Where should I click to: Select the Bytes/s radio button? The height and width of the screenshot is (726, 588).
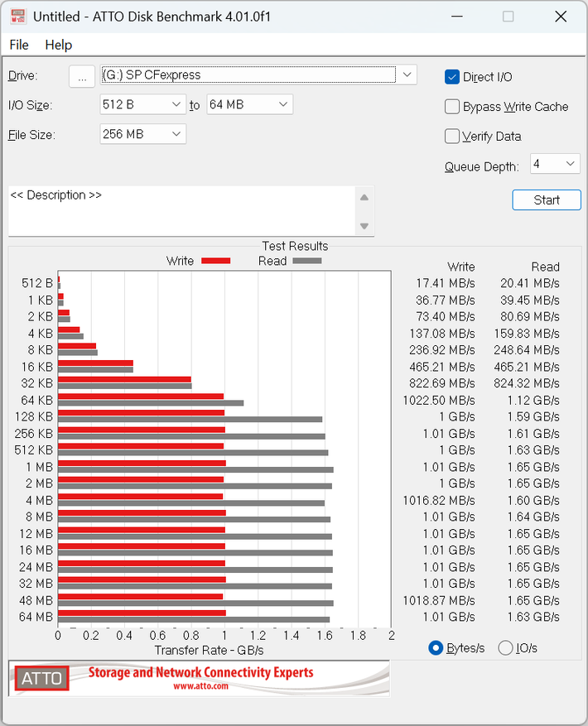pyautogui.click(x=436, y=647)
